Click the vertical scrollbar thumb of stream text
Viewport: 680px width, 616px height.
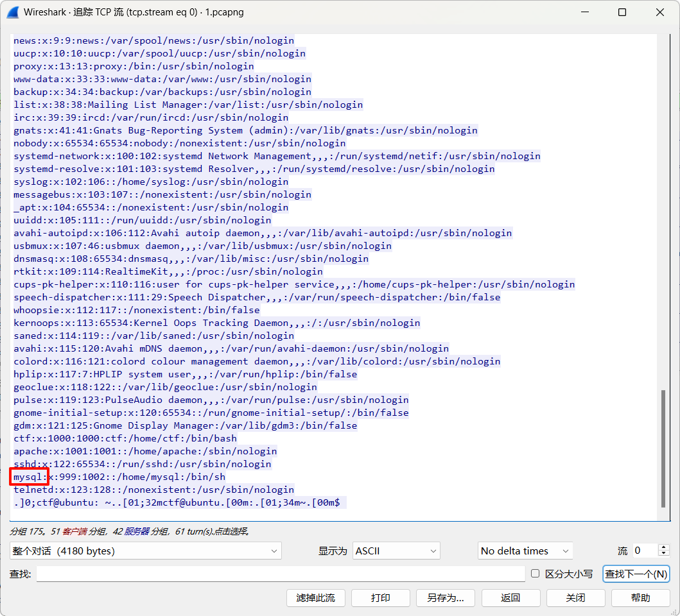tap(663, 449)
